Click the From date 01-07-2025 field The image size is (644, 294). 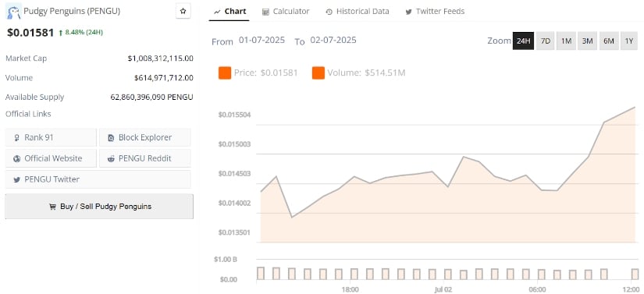coord(262,41)
